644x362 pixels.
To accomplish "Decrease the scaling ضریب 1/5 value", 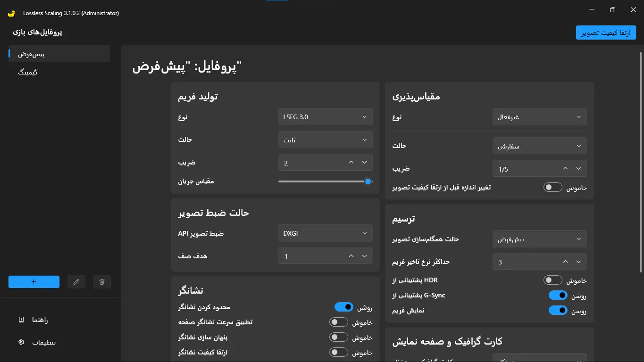I will (578, 169).
